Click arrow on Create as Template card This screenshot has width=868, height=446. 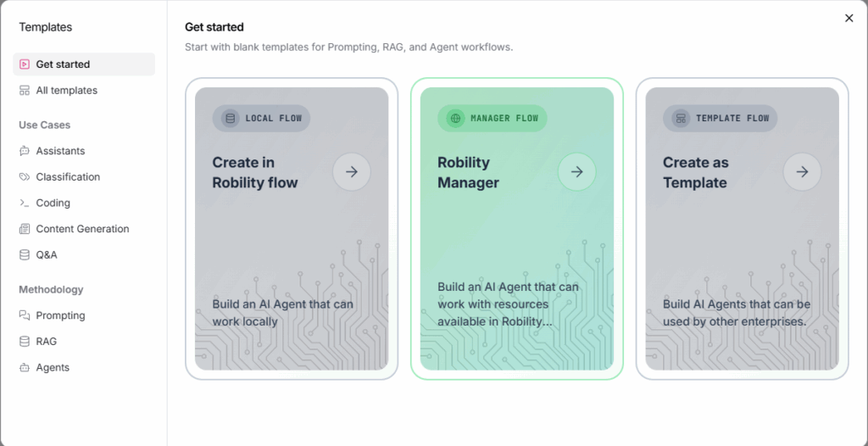pyautogui.click(x=802, y=172)
